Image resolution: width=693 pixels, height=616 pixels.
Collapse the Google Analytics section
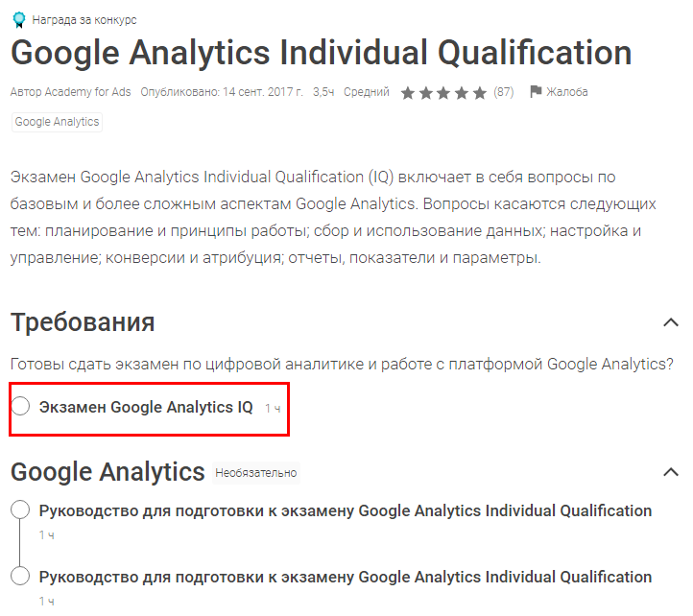(671, 472)
